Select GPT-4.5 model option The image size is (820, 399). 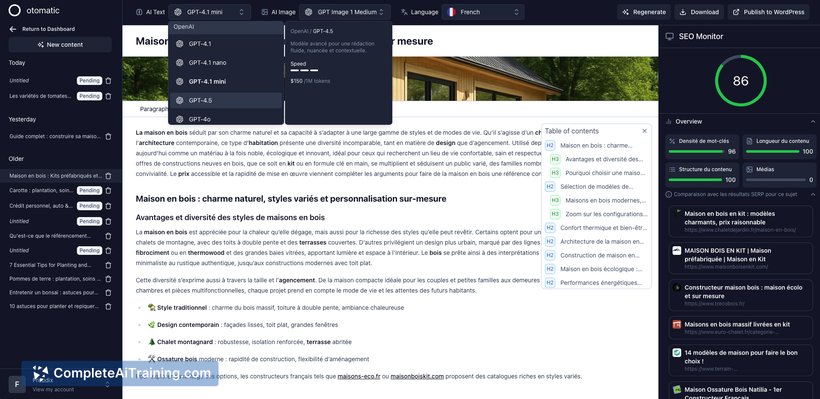click(225, 100)
